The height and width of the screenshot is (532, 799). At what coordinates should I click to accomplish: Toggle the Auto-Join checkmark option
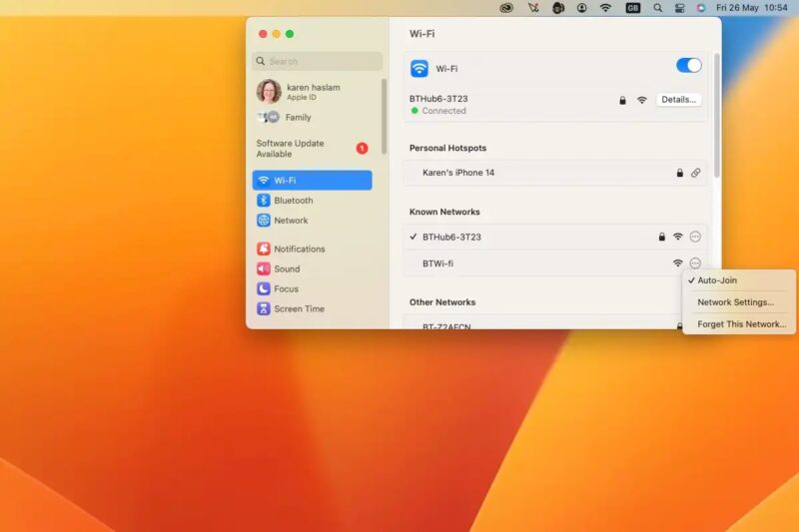coord(717,280)
